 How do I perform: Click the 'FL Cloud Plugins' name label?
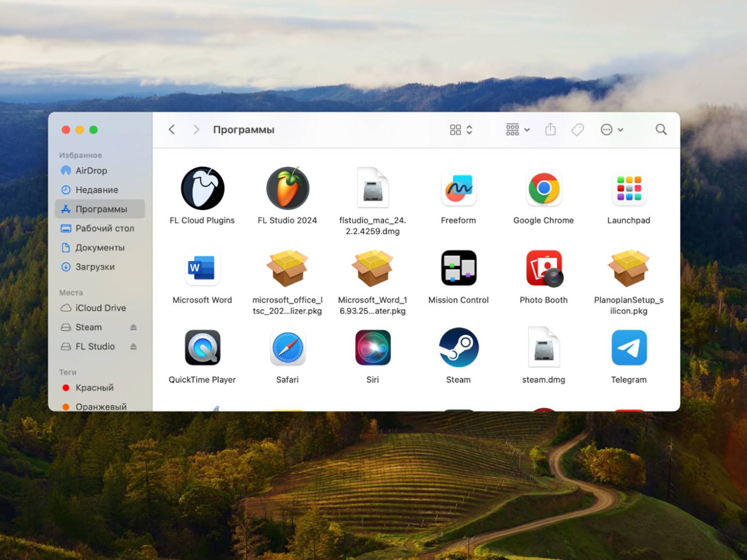click(202, 220)
